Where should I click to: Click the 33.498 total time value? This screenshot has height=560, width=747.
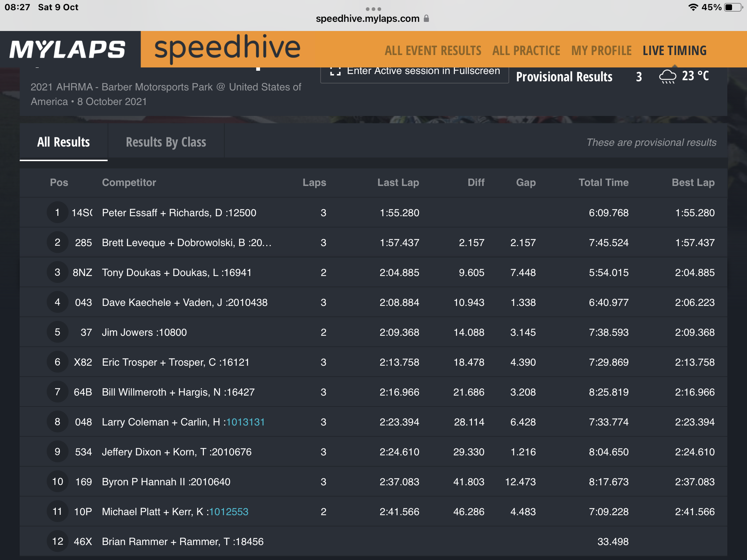(x=613, y=542)
